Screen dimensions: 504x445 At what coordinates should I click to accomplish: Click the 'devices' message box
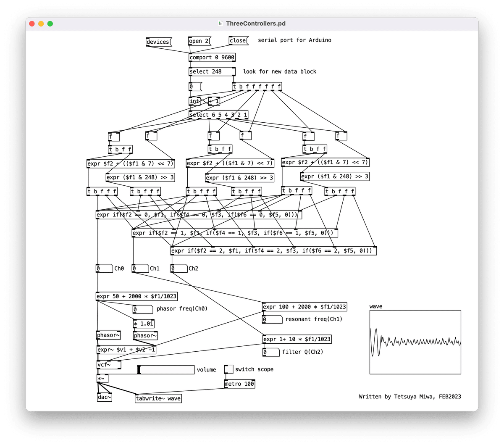coord(159,42)
